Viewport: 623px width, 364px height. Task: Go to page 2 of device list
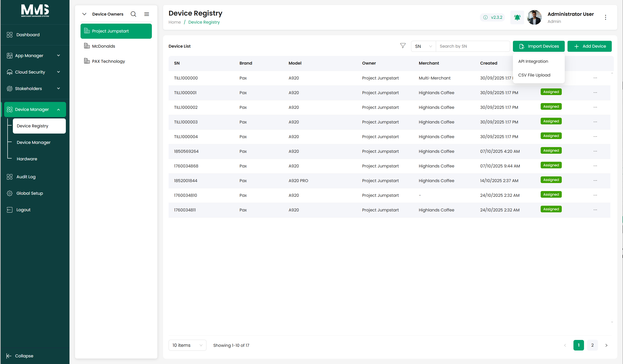point(592,345)
